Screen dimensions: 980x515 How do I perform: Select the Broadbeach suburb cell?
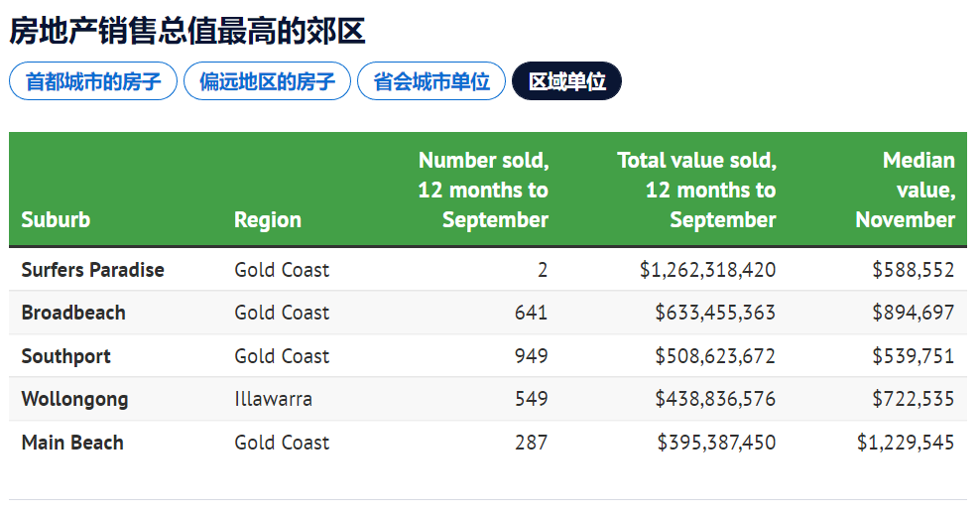(73, 313)
